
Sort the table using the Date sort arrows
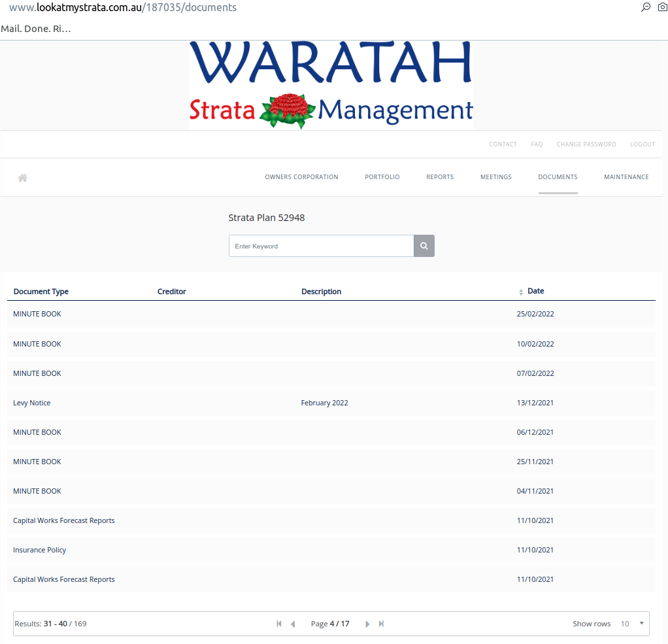(521, 292)
